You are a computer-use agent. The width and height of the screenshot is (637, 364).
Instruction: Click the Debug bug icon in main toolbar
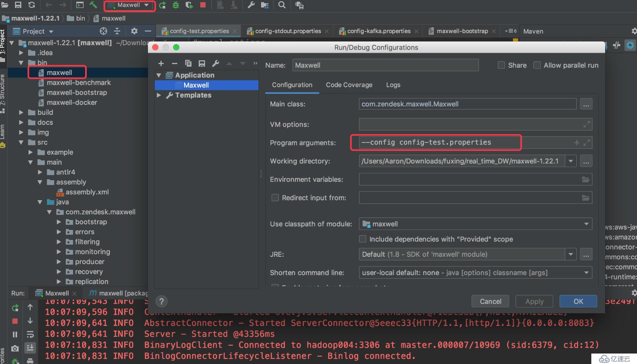click(176, 5)
